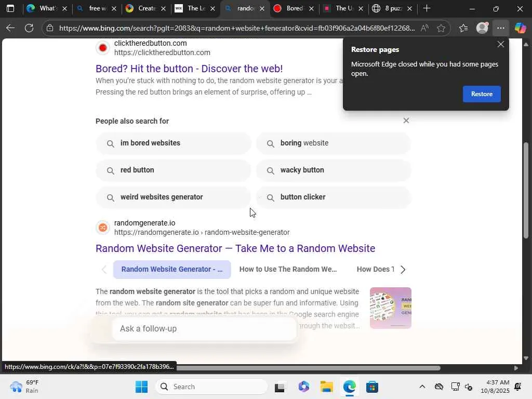Click scroll-down arrow of page scrollbar

(526, 358)
